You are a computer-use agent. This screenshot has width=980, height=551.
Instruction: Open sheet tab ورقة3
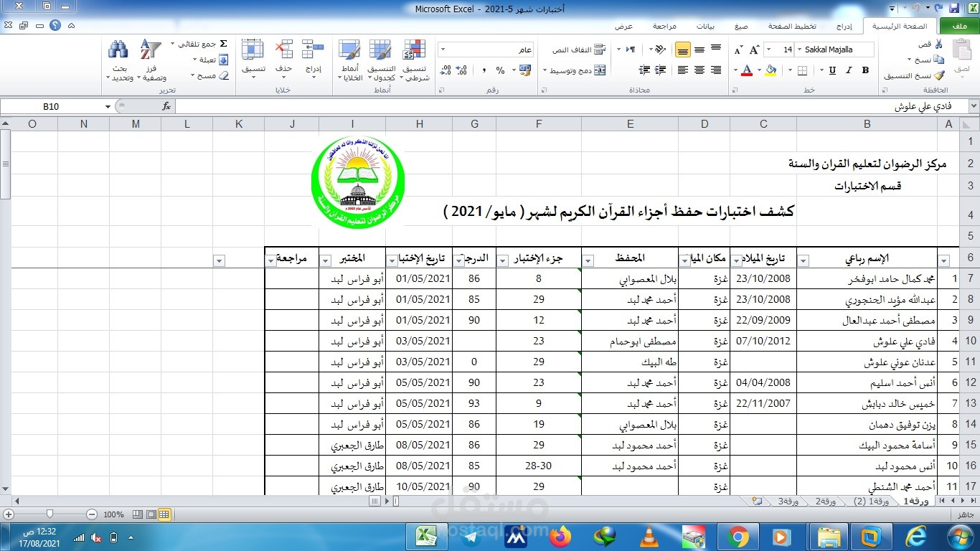click(x=788, y=501)
